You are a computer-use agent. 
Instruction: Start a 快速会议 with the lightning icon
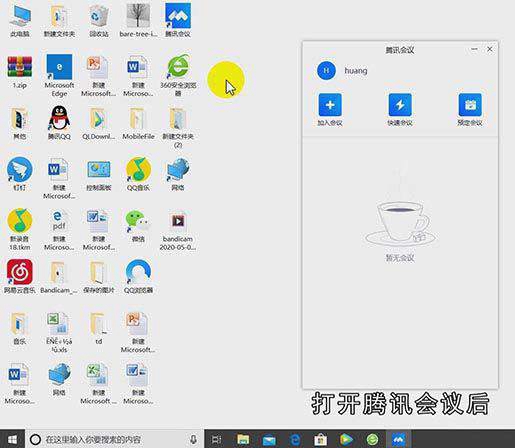point(400,105)
